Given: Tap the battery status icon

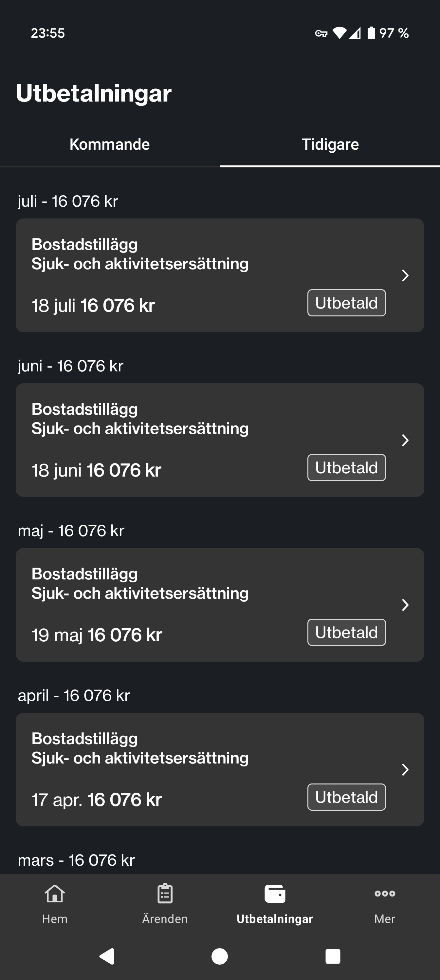Looking at the screenshot, I should (x=371, y=33).
